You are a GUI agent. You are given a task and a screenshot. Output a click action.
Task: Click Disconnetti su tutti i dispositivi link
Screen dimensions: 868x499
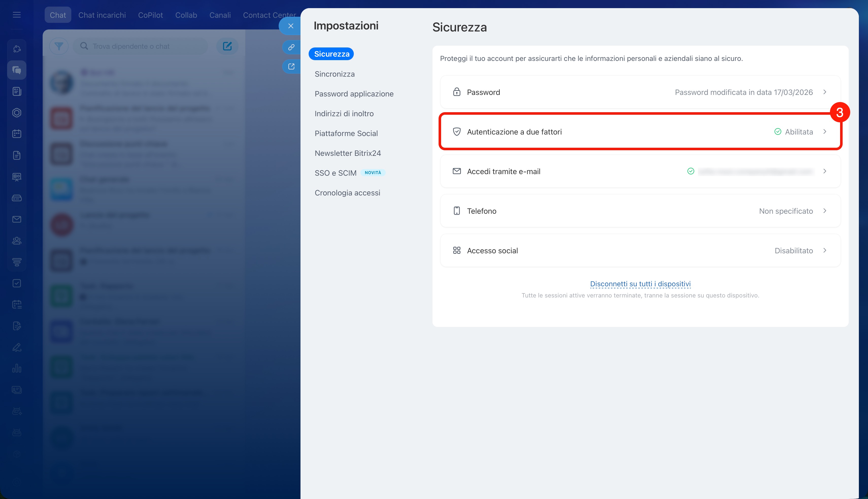click(x=640, y=284)
